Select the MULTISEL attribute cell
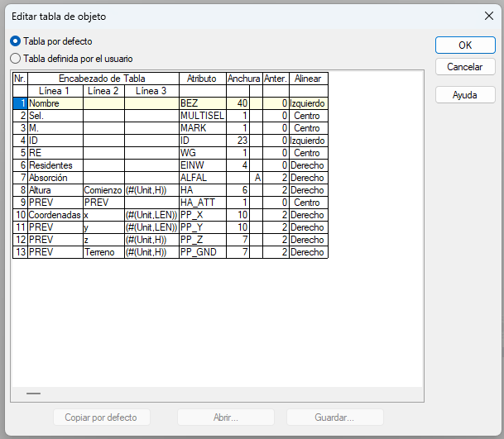504x439 pixels. click(x=202, y=116)
